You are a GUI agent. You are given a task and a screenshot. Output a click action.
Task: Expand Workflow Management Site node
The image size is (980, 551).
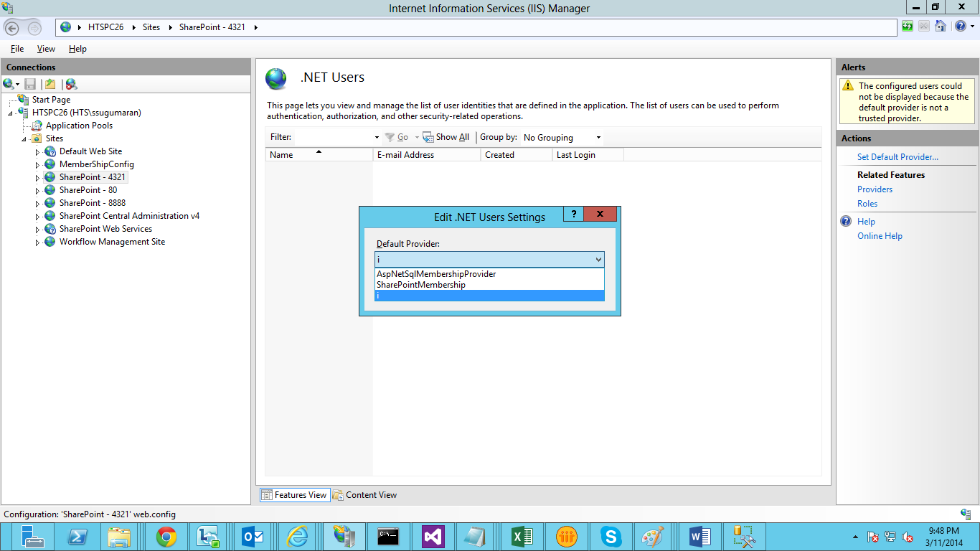click(38, 242)
